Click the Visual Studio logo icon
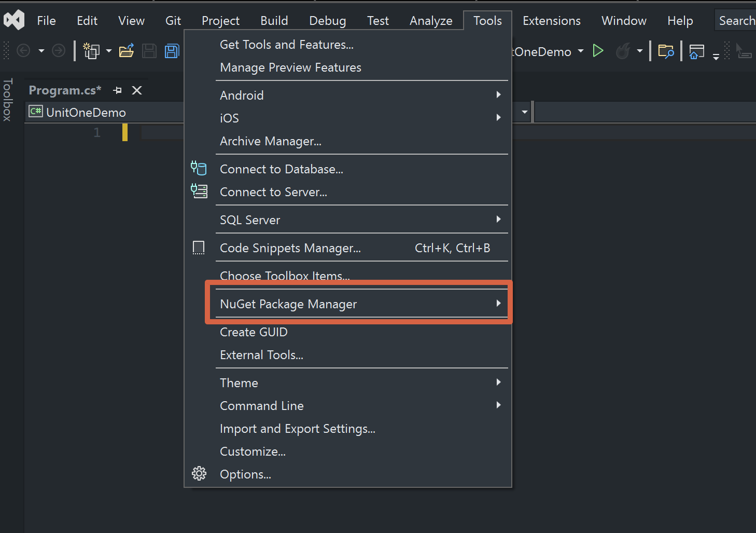The image size is (756, 533). (14, 20)
